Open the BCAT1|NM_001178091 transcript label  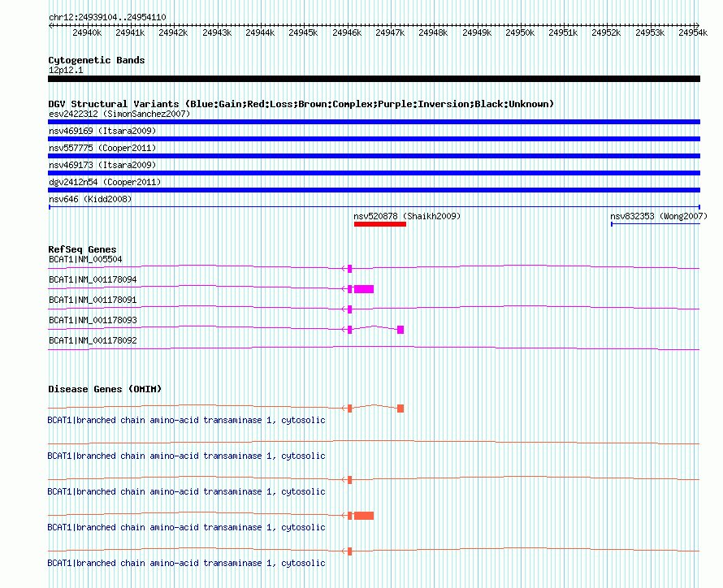(x=93, y=300)
